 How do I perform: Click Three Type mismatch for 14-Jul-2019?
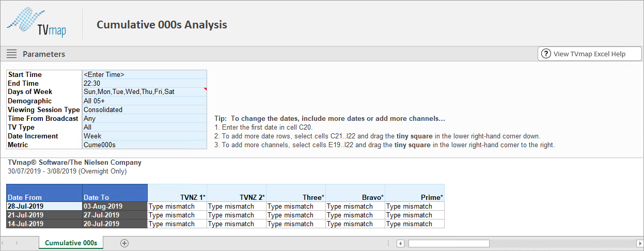296,224
